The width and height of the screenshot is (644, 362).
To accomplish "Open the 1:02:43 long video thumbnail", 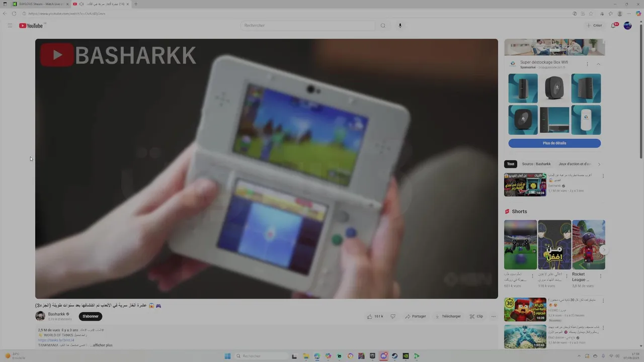I will (525, 336).
